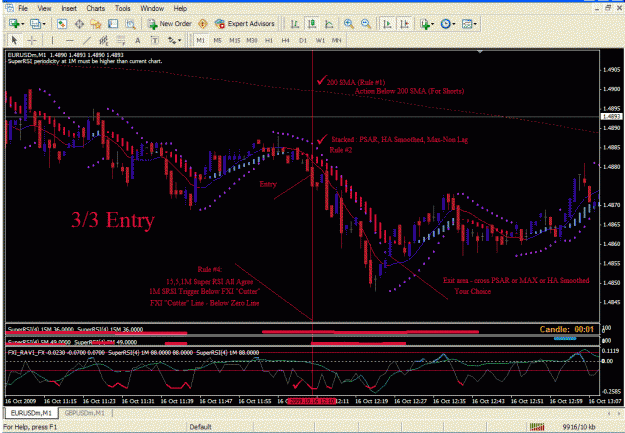Viewport: 625px width, 433px height.
Task: Switch to M1 timeframe
Action: (x=200, y=40)
